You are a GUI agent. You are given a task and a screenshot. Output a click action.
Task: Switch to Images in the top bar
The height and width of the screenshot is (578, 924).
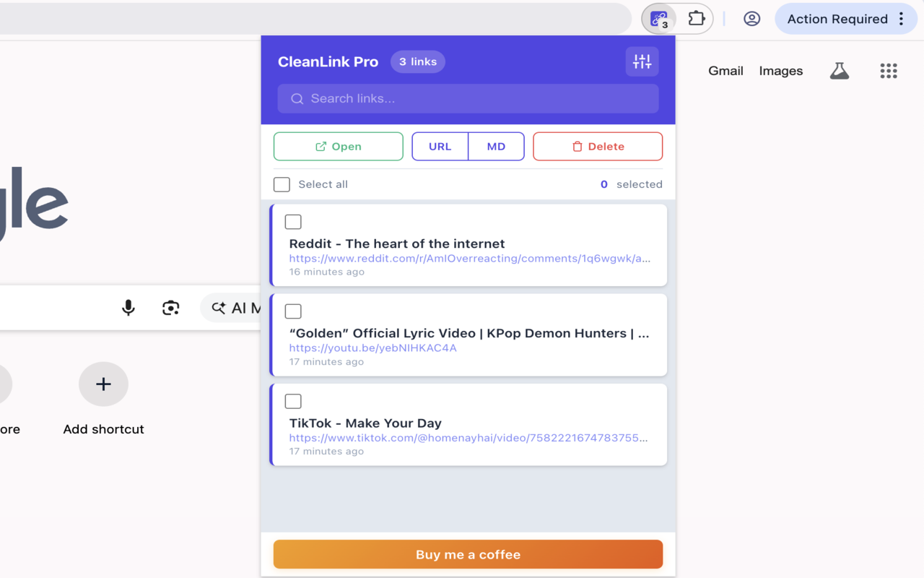tap(780, 71)
